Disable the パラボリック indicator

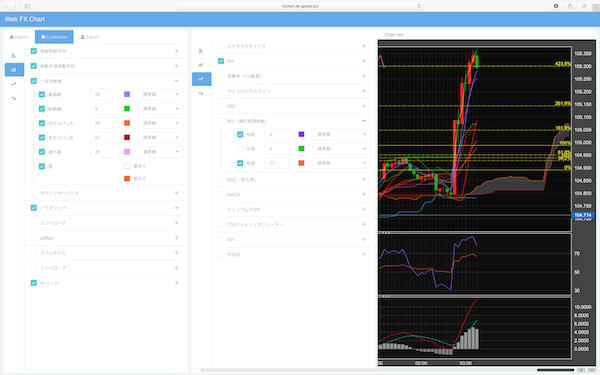(34, 208)
